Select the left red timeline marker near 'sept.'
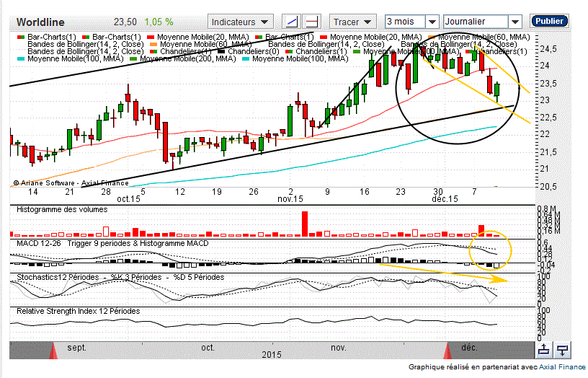The width and height of the screenshot is (588, 378). pos(53,351)
